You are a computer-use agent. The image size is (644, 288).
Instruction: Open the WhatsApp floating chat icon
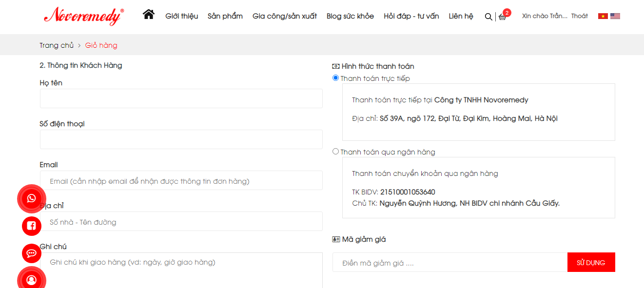(32, 198)
